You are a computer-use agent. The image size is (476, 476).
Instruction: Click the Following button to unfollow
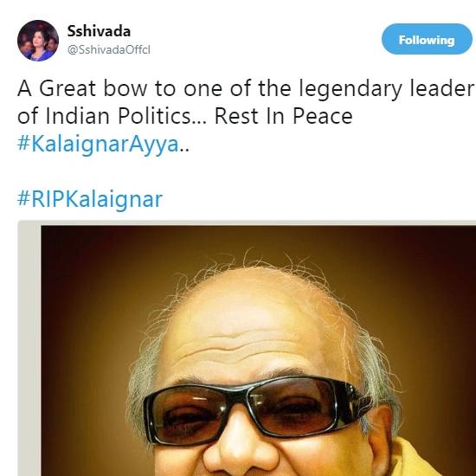coord(427,39)
